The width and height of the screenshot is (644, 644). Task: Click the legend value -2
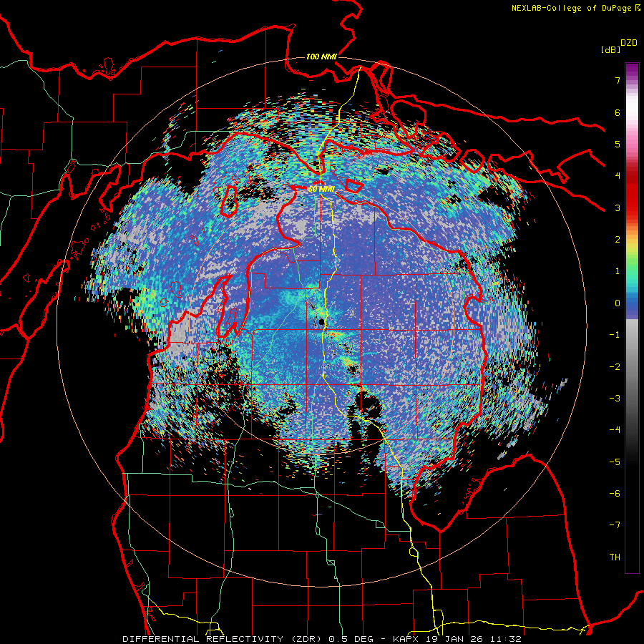615,366
